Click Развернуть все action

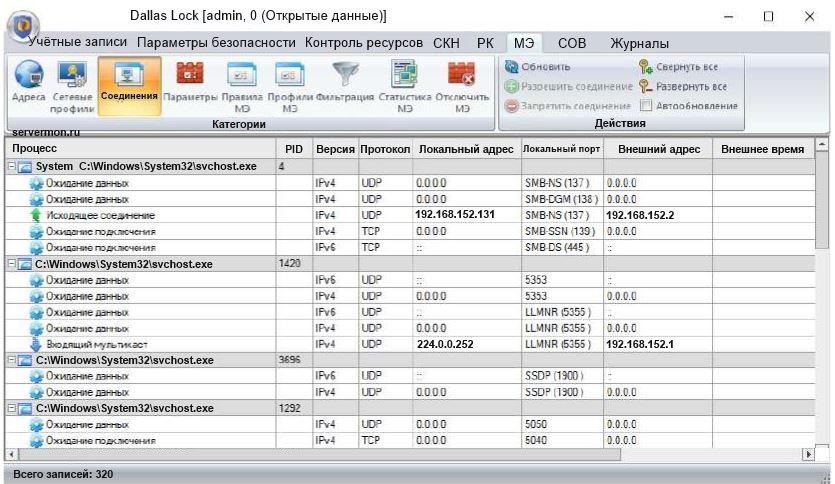click(x=683, y=86)
